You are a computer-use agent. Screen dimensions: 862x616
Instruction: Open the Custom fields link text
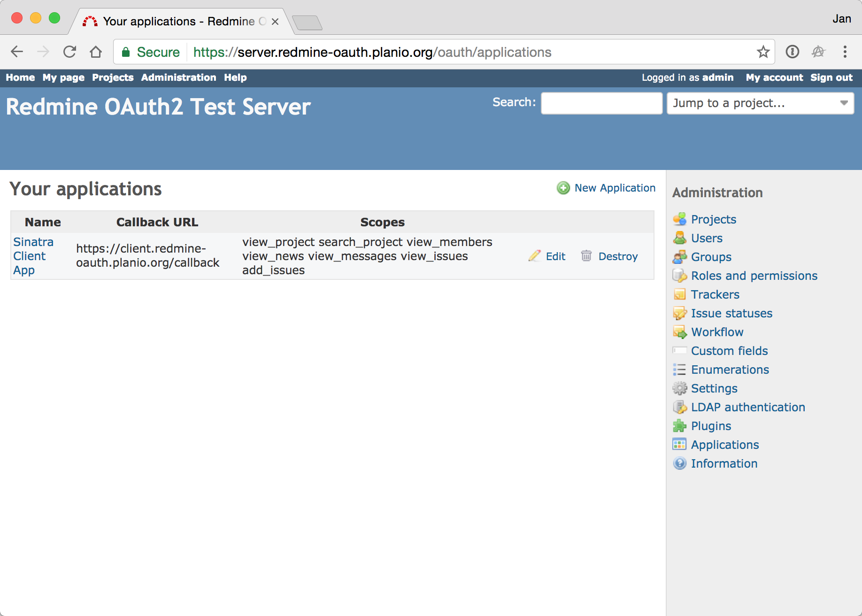(x=729, y=351)
